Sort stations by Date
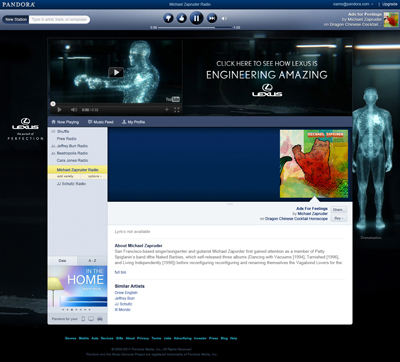The image size is (400, 362). (x=62, y=261)
